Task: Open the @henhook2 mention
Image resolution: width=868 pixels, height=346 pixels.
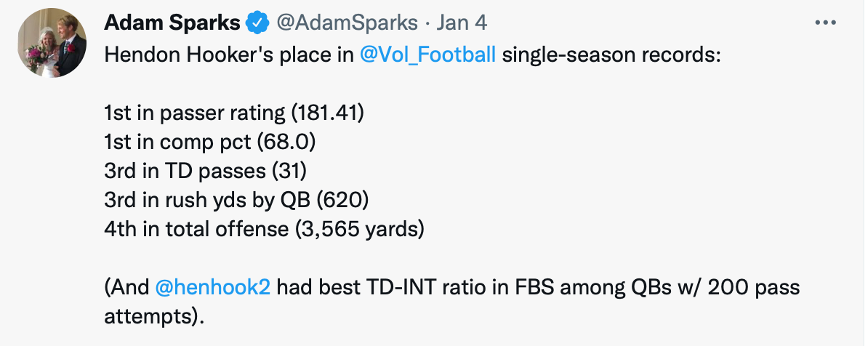Action: click(213, 288)
